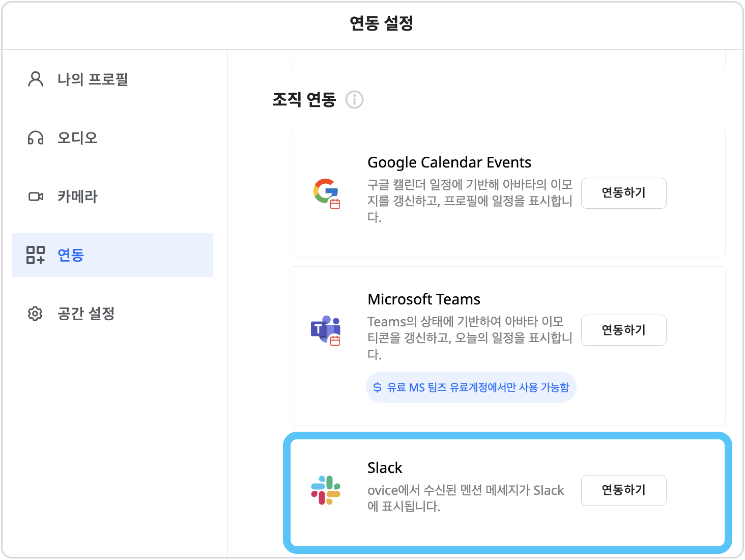This screenshot has width=745, height=560.
Task: Click the info icon next to 조직 연동
Action: coord(355,100)
